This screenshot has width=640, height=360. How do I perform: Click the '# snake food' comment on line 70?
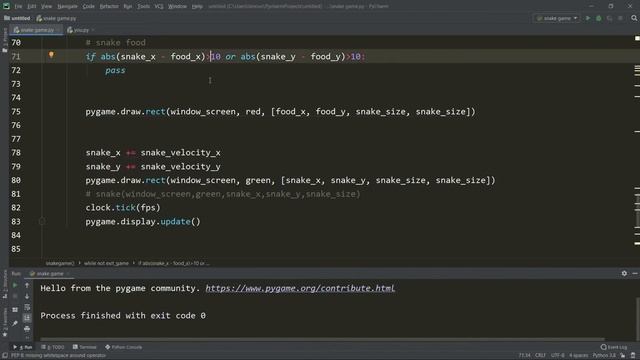coord(116,42)
